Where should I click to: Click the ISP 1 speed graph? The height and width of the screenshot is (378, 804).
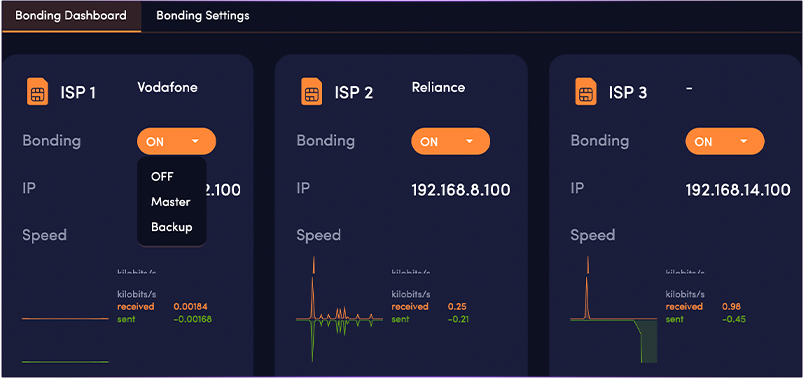coord(65,339)
